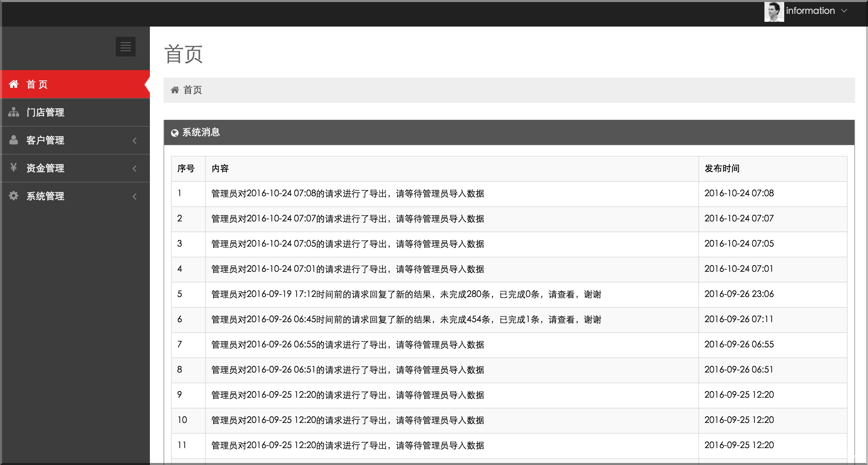
Task: Click the breadcrumb home icon
Action: click(x=175, y=90)
